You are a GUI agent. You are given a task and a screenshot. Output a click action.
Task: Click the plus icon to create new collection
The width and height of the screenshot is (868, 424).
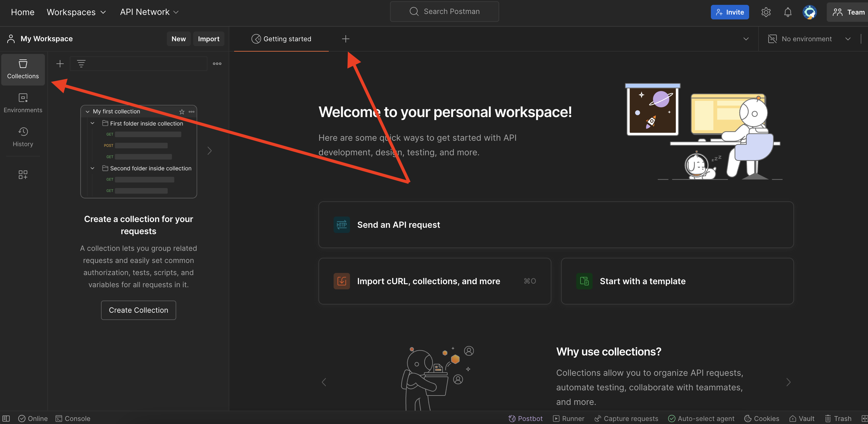(60, 64)
